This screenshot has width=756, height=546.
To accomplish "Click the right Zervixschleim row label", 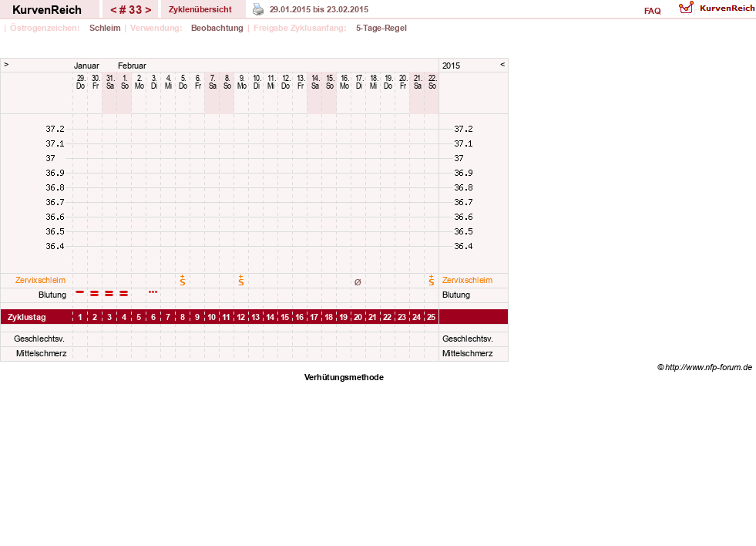I will pyautogui.click(x=467, y=280).
